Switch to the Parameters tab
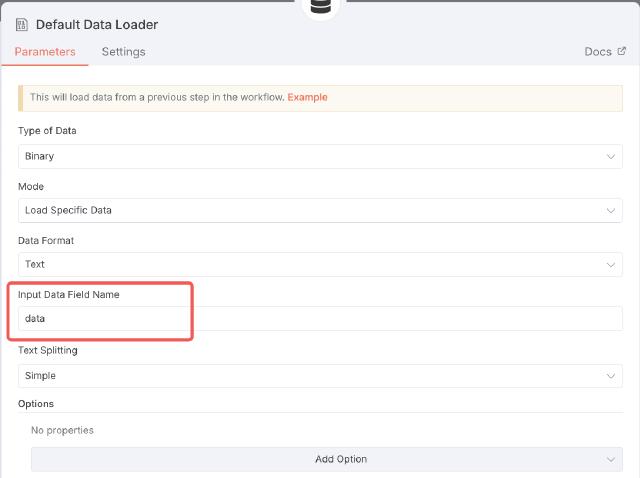Image resolution: width=640 pixels, height=478 pixels. click(x=45, y=52)
